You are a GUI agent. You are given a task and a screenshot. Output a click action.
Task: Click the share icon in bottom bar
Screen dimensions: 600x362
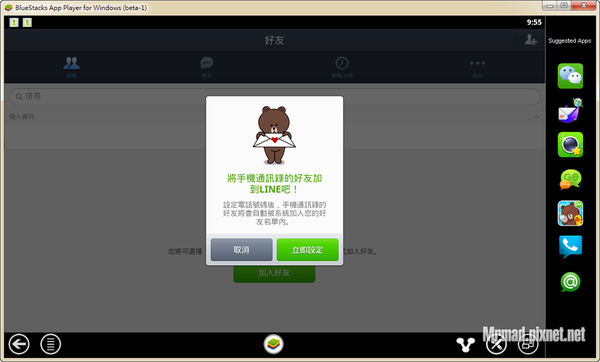(466, 344)
